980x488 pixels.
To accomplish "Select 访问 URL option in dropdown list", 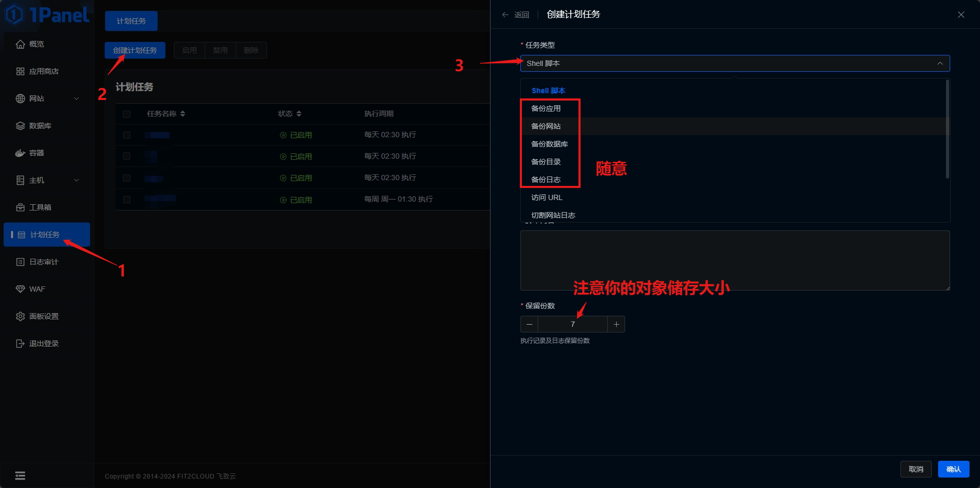I will coord(547,197).
